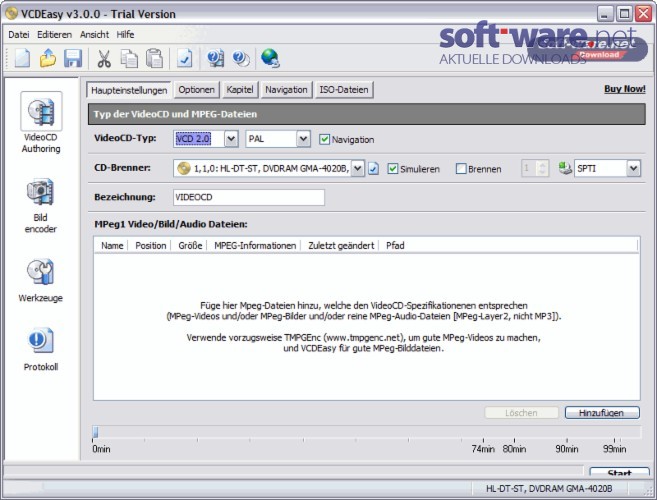Click the Pfad column header
The image size is (657, 500).
(395, 246)
